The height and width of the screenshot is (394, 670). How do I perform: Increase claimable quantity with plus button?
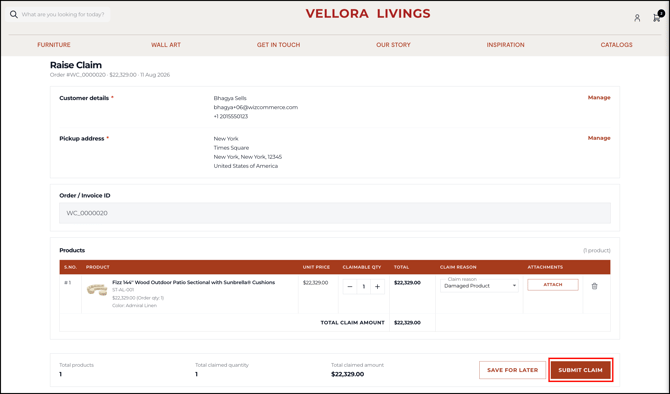tap(377, 287)
